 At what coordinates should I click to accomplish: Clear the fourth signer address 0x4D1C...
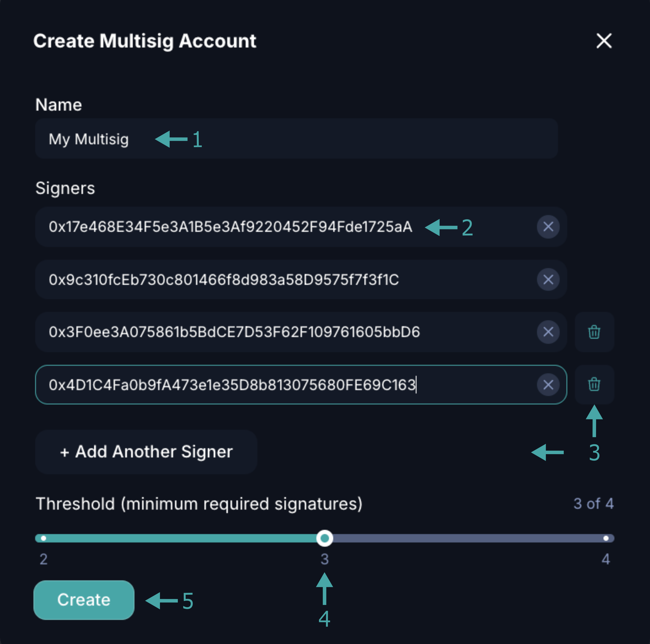point(548,384)
